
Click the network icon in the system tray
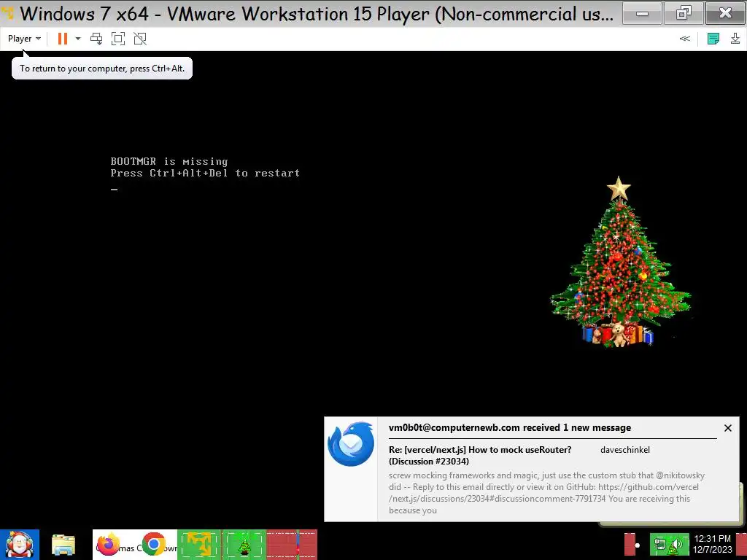pos(660,544)
